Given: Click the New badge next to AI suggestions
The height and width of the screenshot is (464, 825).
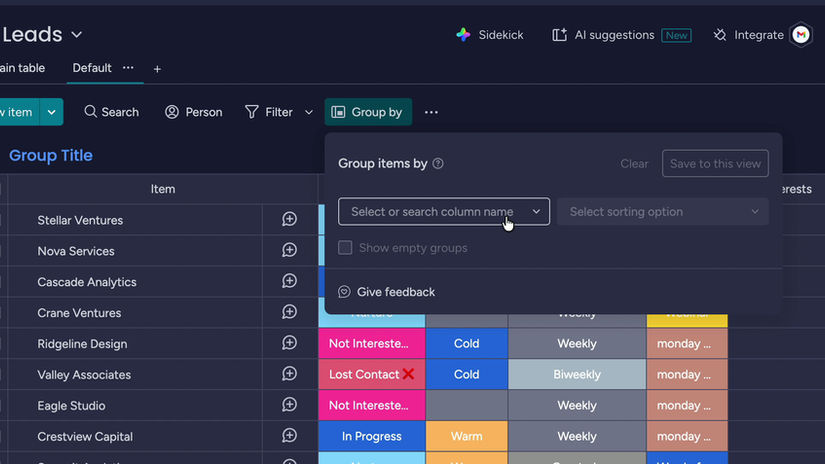Looking at the screenshot, I should (x=676, y=35).
